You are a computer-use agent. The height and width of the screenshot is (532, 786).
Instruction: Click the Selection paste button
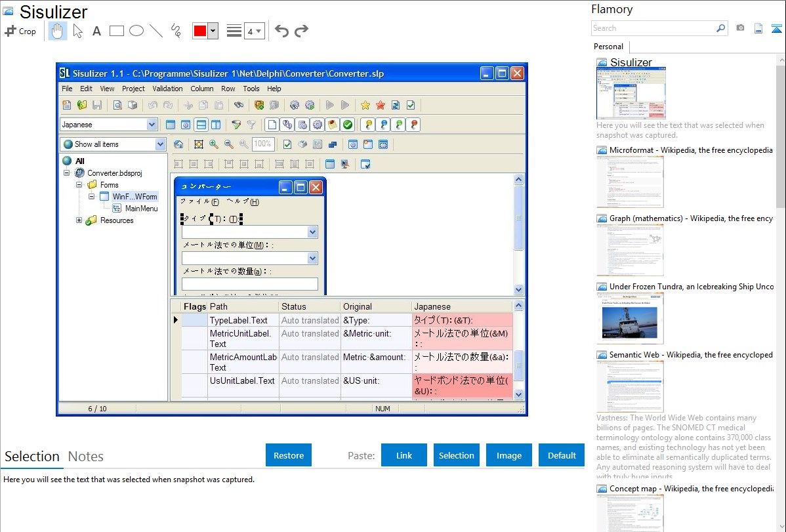point(457,455)
